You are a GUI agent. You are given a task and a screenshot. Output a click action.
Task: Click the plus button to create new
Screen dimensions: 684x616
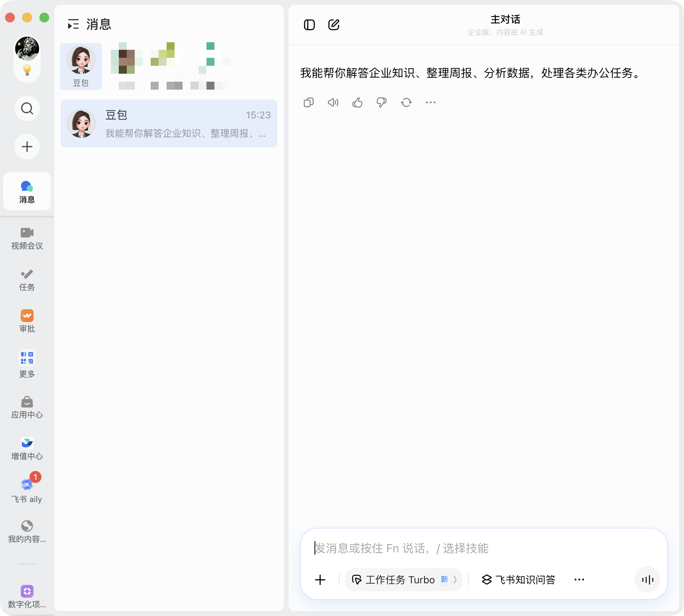(x=27, y=147)
